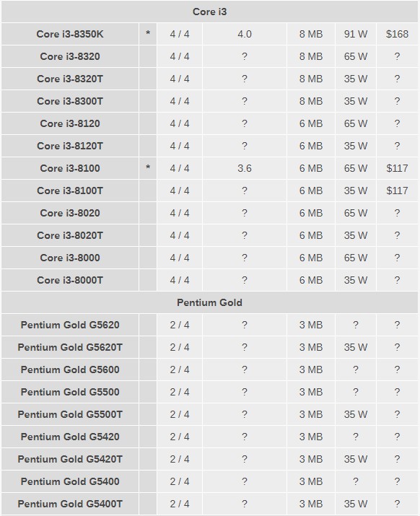Click the $168 price cell
Viewport: 420px width, 516px height.
pos(398,34)
